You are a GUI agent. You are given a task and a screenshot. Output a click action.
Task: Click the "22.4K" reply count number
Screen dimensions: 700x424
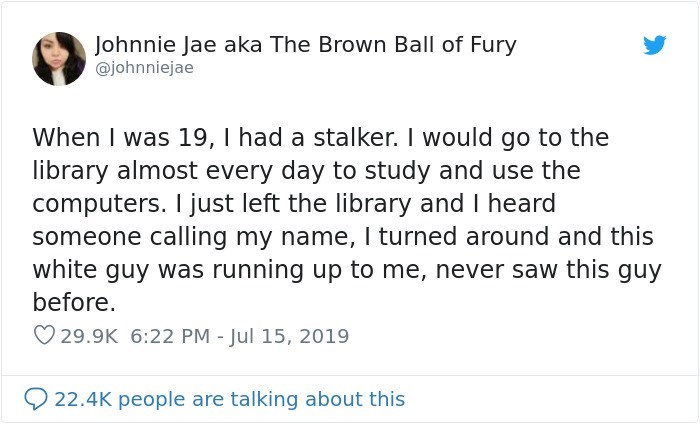(x=87, y=399)
